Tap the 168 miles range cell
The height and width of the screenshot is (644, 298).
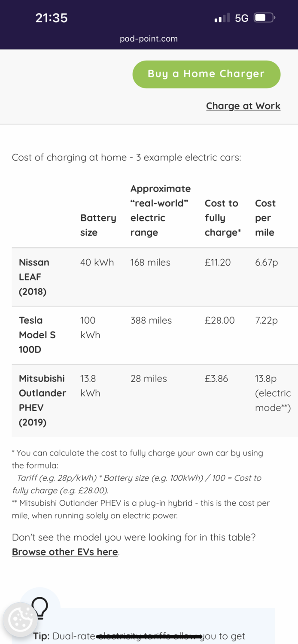[x=150, y=262]
